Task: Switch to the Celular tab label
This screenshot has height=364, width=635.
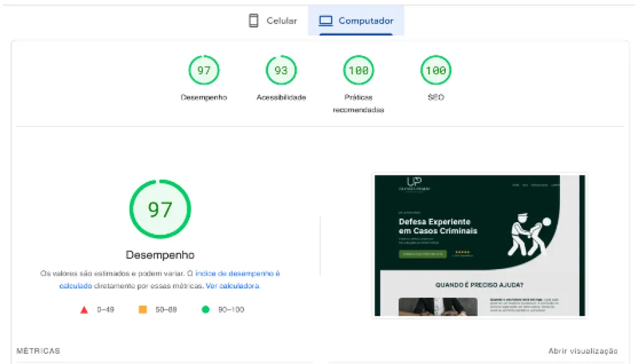Action: 282,21
